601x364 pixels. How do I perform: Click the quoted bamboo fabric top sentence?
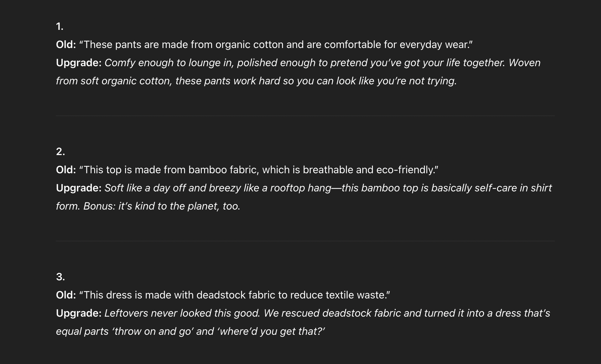(x=259, y=170)
